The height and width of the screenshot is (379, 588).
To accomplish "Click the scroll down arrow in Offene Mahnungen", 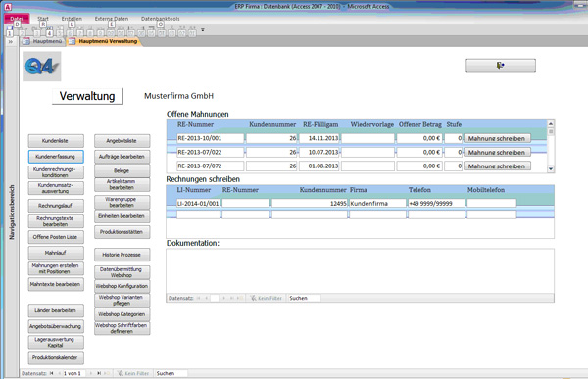I will (551, 169).
